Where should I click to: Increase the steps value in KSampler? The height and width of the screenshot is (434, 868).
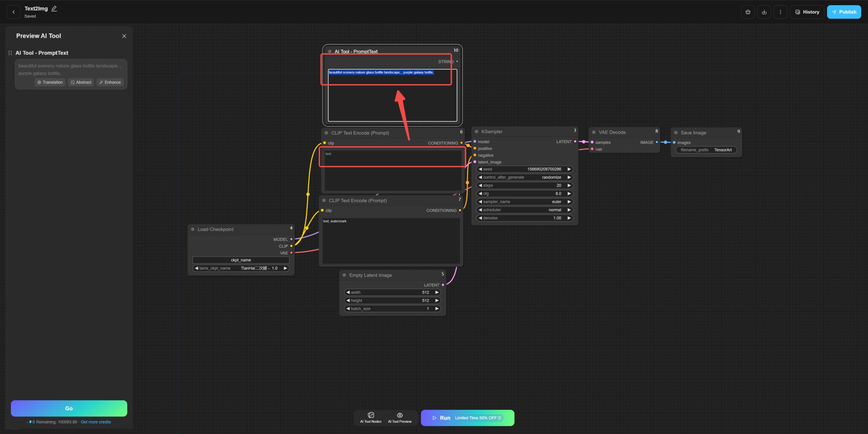[x=569, y=185]
